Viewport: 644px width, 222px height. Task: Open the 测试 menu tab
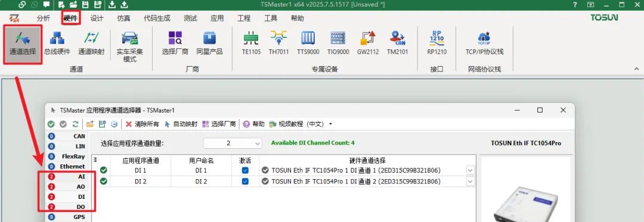tap(190, 18)
